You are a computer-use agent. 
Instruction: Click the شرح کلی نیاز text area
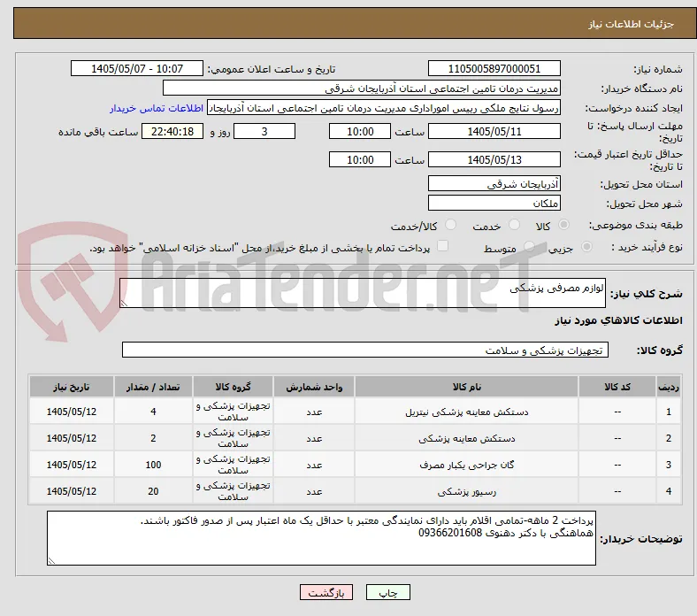(363, 293)
